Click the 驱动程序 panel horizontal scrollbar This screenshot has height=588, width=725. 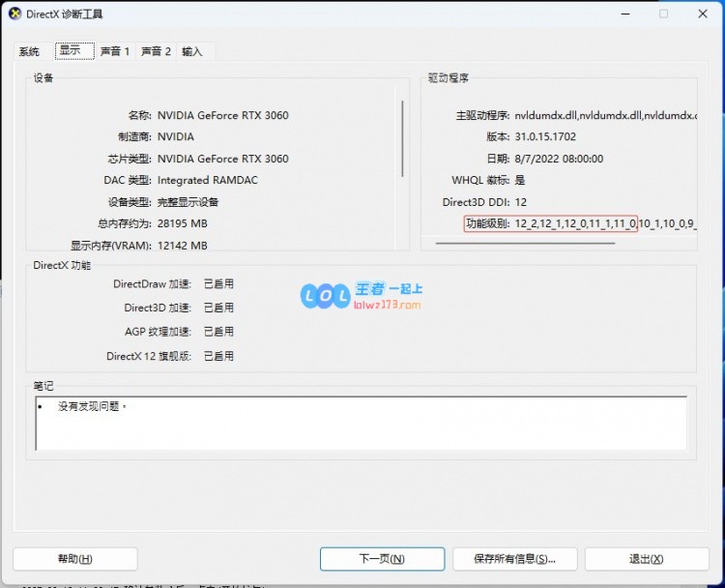tap(525, 243)
